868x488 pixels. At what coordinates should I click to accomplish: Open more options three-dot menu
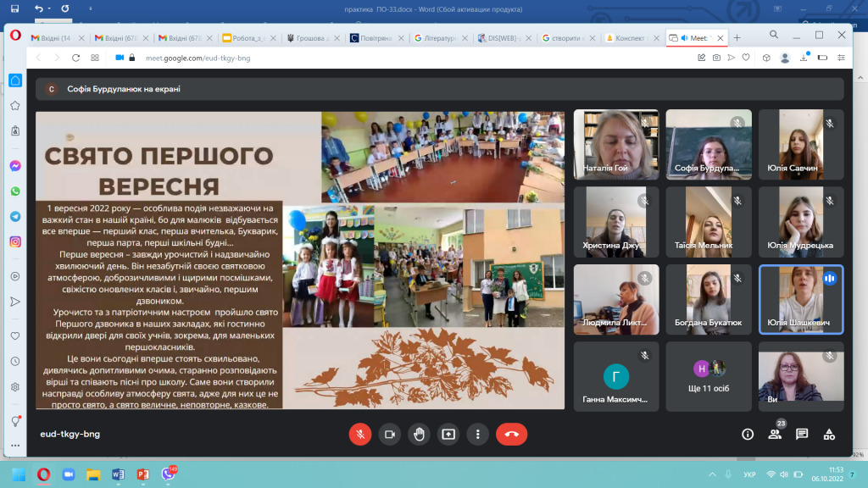(478, 434)
